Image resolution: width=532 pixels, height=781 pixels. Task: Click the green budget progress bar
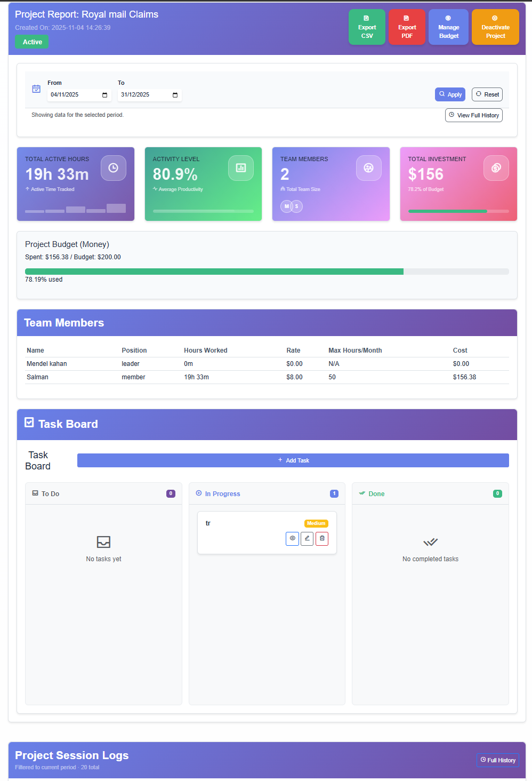pyautogui.click(x=213, y=271)
